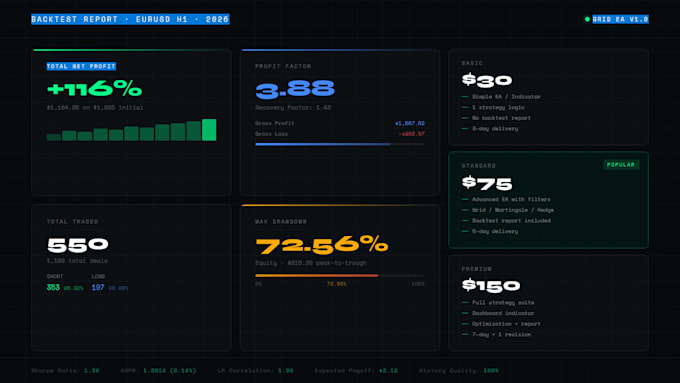Click 'Full strategy suite' in Premium plan

pyautogui.click(x=503, y=303)
